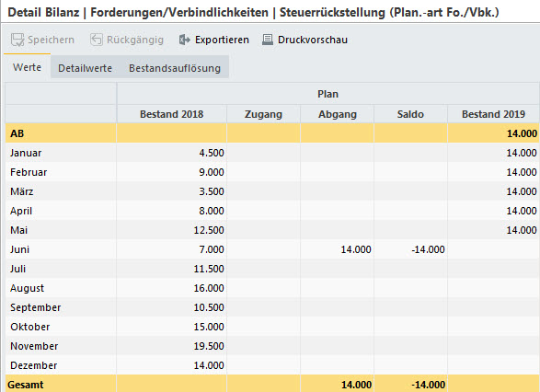The height and width of the screenshot is (392, 540).
Task: Select the AB opening balance row label
Action: click(17, 133)
